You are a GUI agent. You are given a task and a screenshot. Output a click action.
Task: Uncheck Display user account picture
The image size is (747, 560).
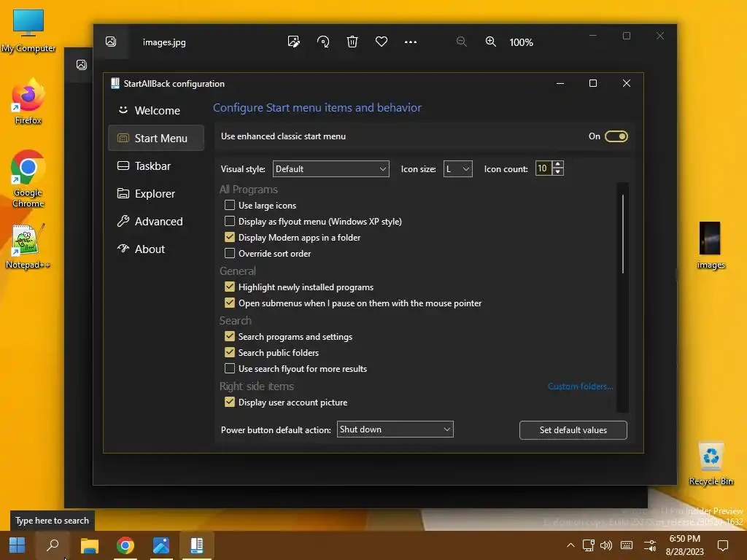click(x=230, y=402)
